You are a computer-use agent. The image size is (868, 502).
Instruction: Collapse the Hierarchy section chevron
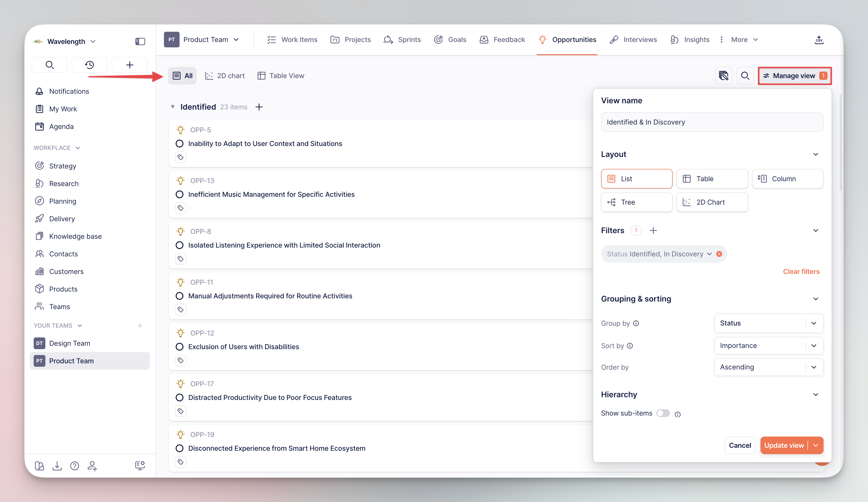click(x=816, y=394)
